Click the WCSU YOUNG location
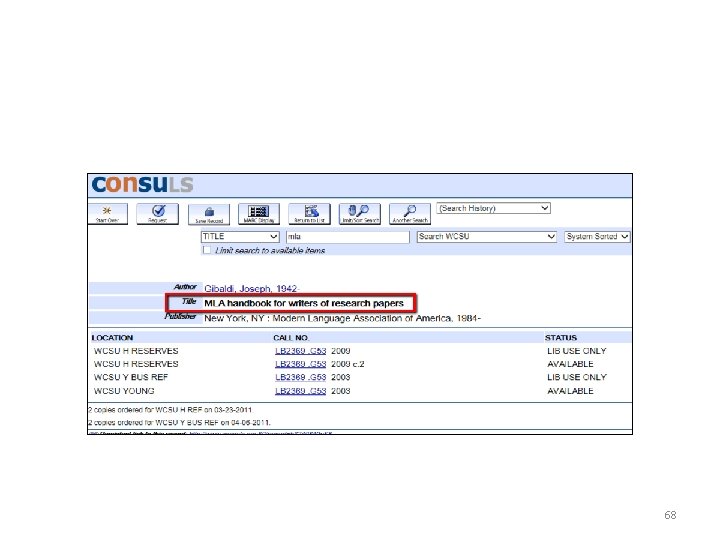Viewport: 720px width, 540px height. coord(124,391)
